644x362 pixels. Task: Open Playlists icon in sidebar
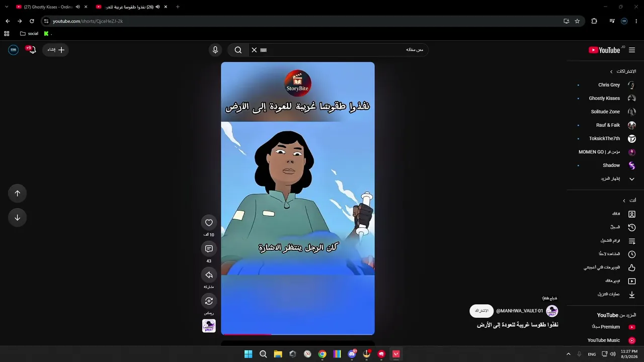click(x=632, y=241)
